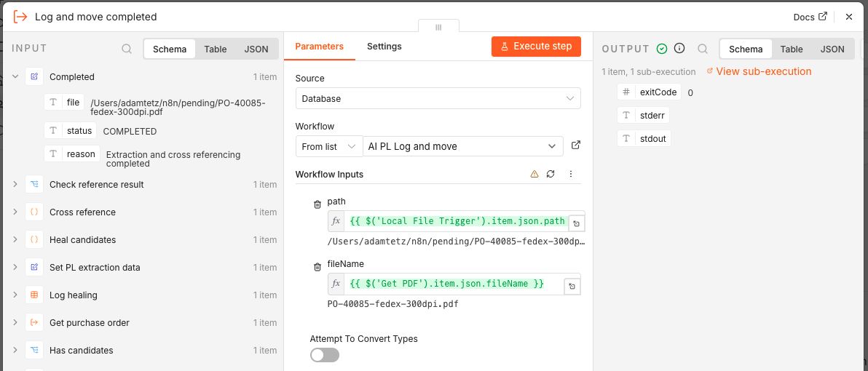Image resolution: width=868 pixels, height=371 pixels.
Task: Open the AI PL Log and move workflow dropdown
Action: (x=463, y=146)
